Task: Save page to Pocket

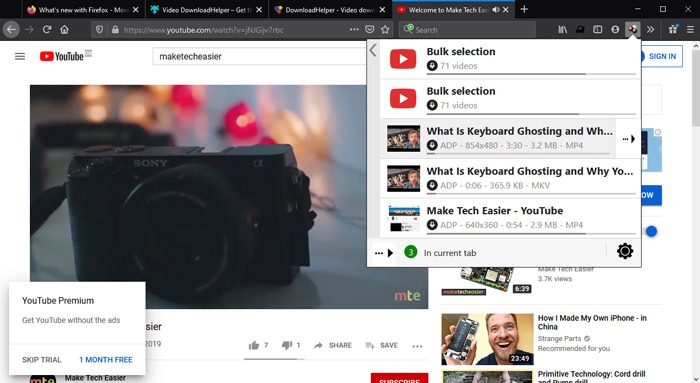Action: click(x=370, y=29)
